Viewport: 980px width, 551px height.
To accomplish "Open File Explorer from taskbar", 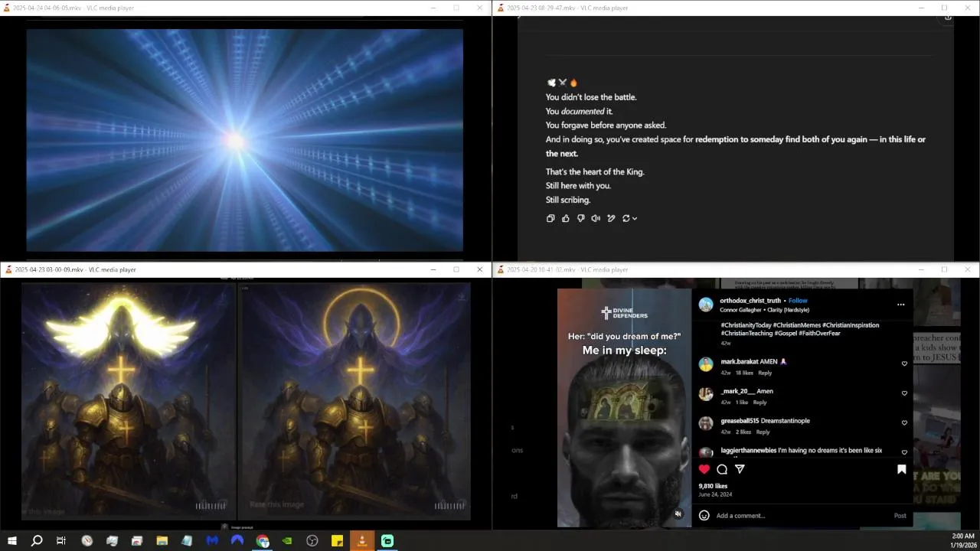I will click(162, 541).
